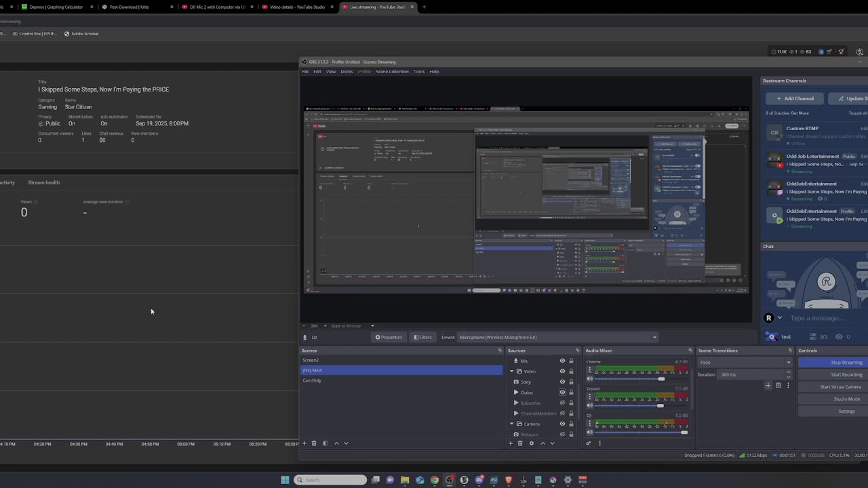Open the microphone Device dropdown
The height and width of the screenshot is (488, 868).
(557, 337)
